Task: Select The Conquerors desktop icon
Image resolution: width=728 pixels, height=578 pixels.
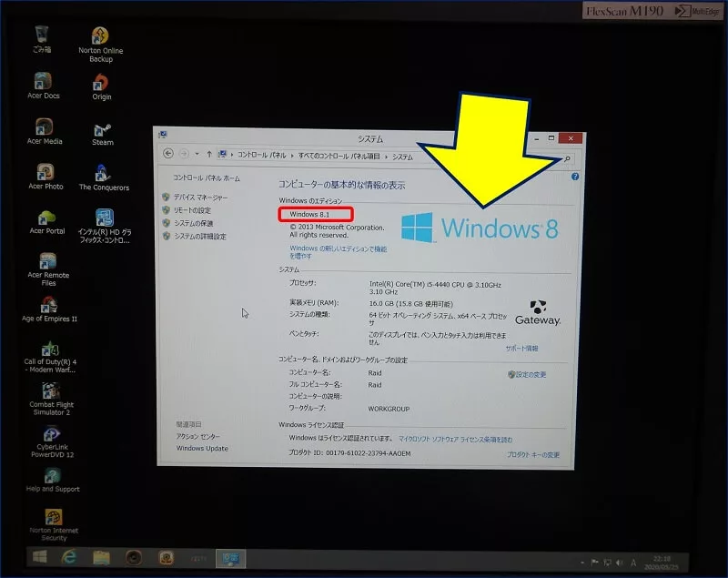Action: [104, 177]
